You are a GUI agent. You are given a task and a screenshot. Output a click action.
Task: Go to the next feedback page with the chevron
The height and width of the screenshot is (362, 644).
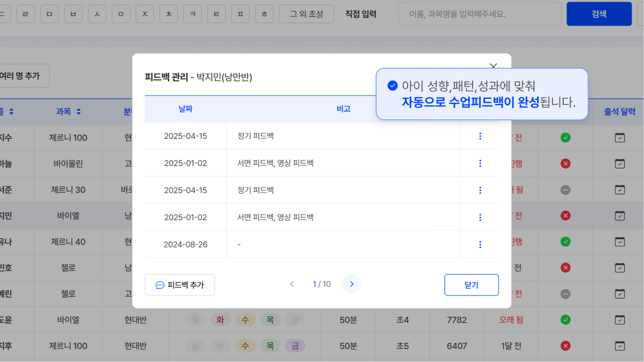(x=351, y=284)
